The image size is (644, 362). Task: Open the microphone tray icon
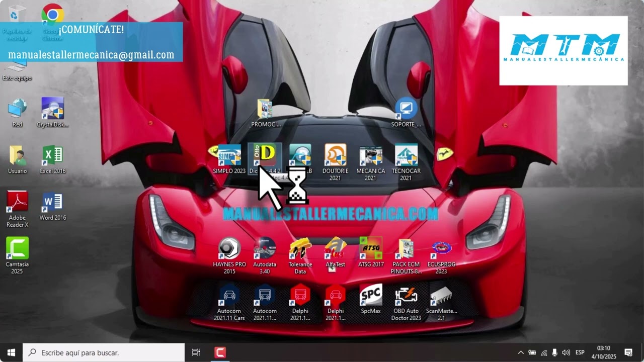click(x=554, y=352)
